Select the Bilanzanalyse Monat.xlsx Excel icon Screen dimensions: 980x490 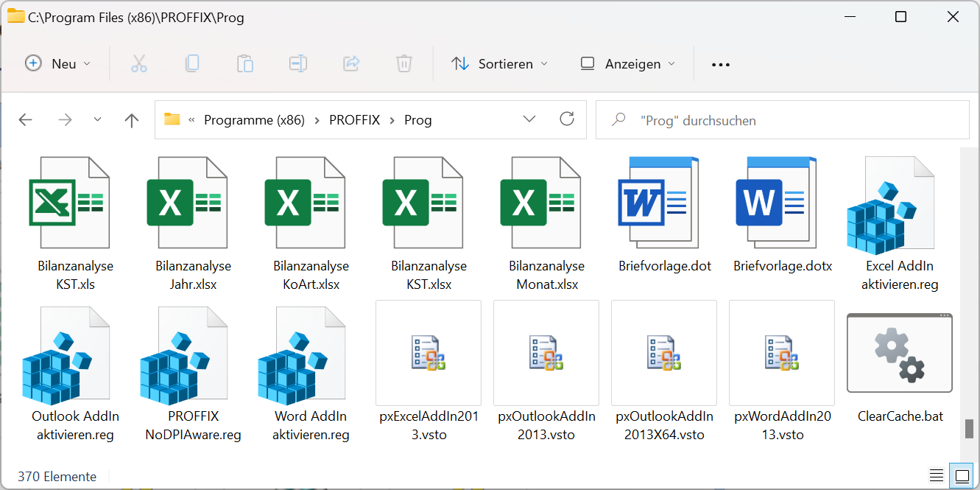[540, 202]
